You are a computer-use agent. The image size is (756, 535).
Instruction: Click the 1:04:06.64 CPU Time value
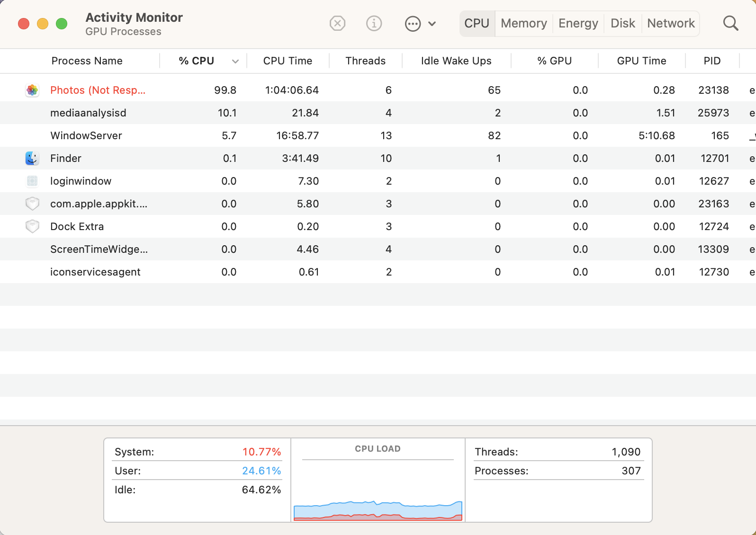tap(292, 90)
